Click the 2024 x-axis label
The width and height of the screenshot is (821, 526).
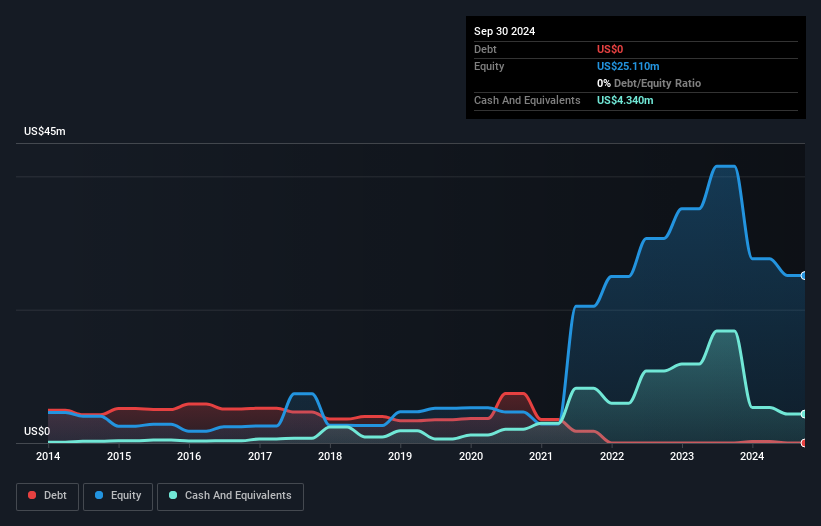tap(752, 456)
